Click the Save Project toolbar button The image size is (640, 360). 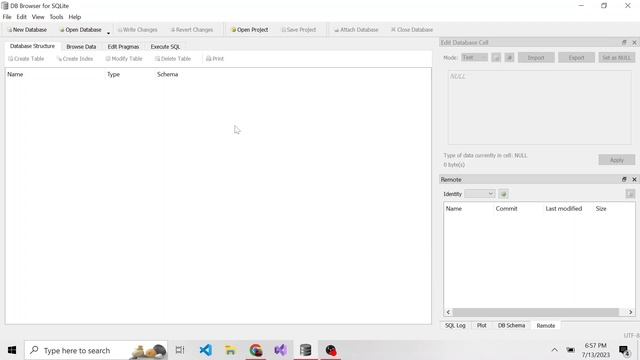pos(299,30)
